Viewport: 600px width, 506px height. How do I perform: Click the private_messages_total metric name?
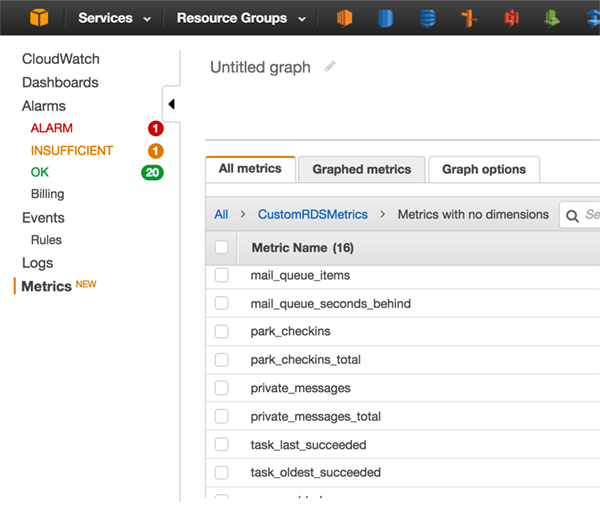click(x=316, y=417)
